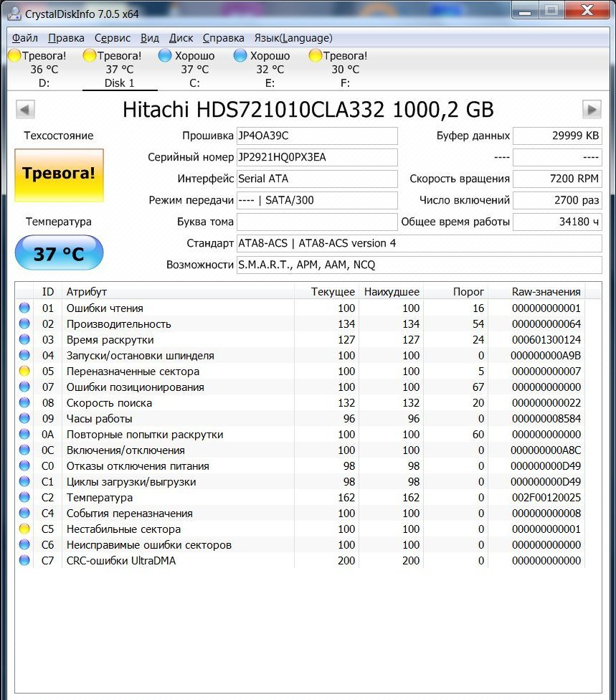Click the 37 °C temperature indicator
This screenshot has height=700, width=616.
coord(59,252)
